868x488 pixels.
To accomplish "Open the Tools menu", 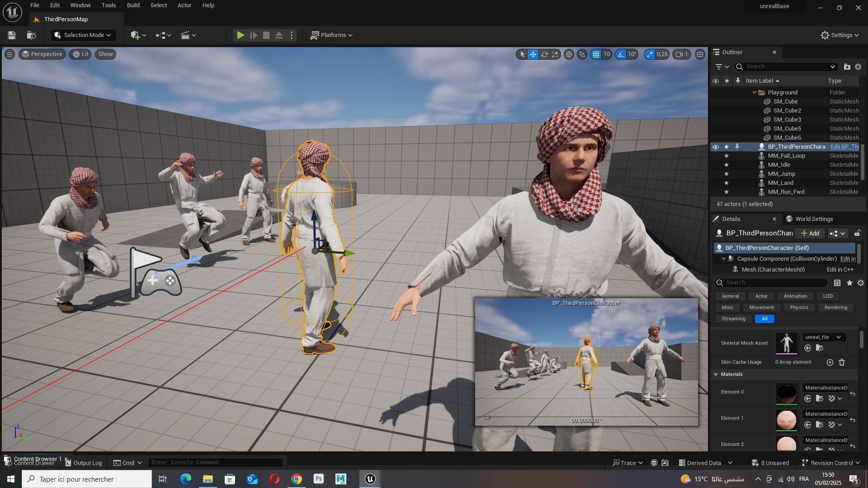I will tap(108, 5).
